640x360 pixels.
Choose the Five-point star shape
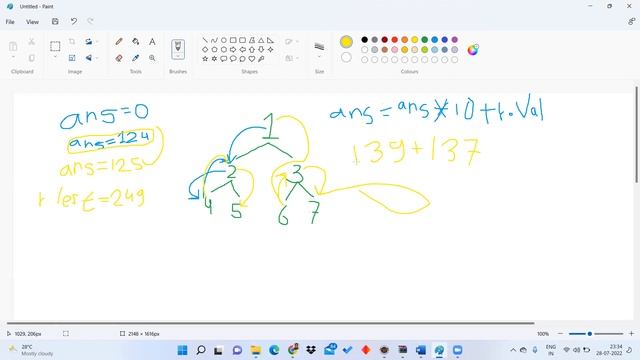click(205, 59)
